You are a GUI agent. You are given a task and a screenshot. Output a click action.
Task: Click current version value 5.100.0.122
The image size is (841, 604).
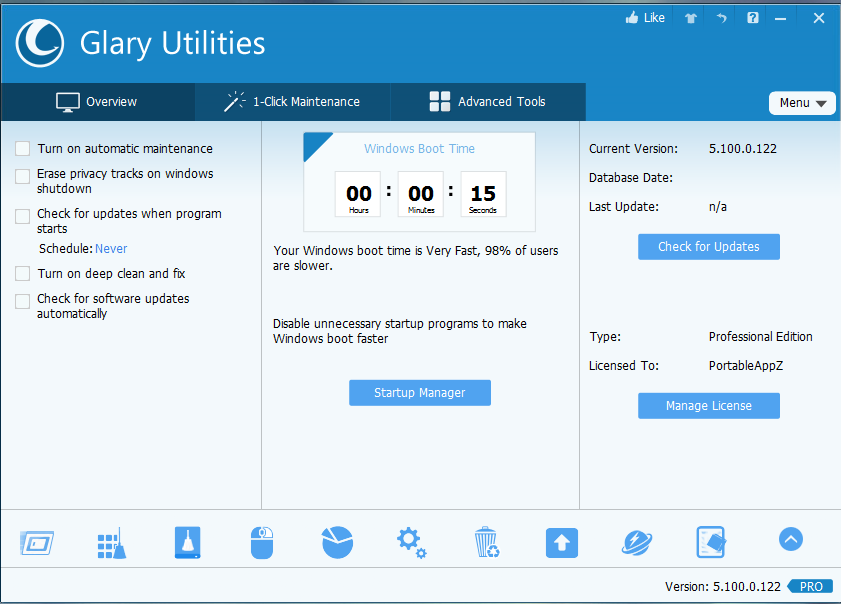point(743,149)
